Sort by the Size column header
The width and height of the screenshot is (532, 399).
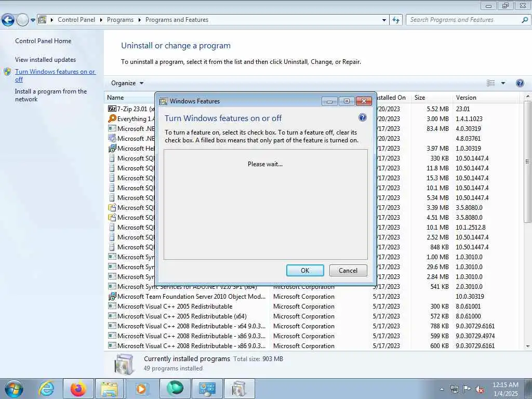tap(420, 97)
